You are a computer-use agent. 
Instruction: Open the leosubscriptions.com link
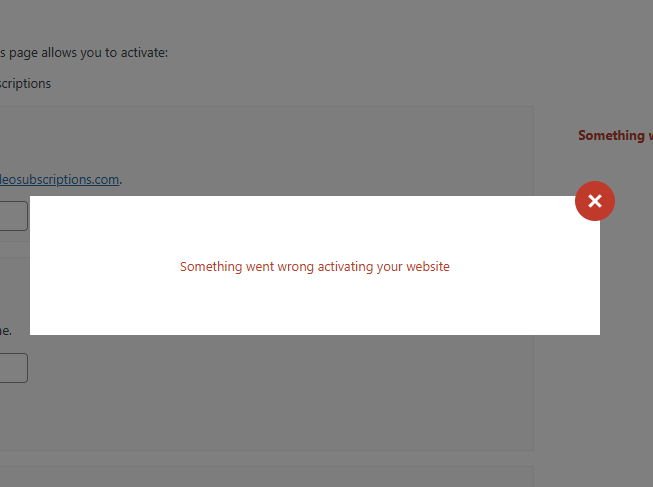pyautogui.click(x=60, y=180)
